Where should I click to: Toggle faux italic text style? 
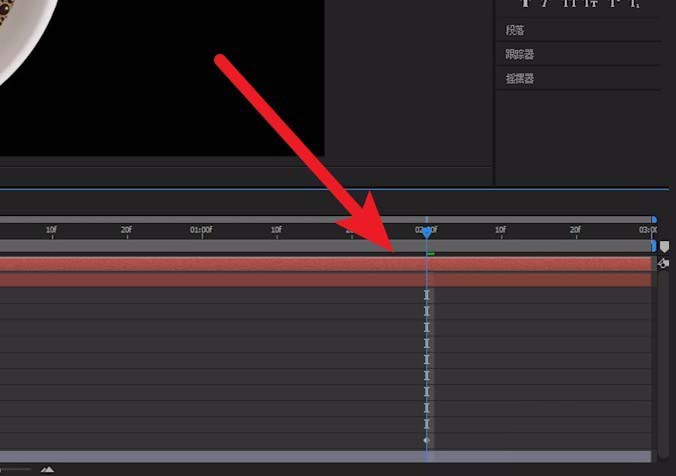coord(546,3)
